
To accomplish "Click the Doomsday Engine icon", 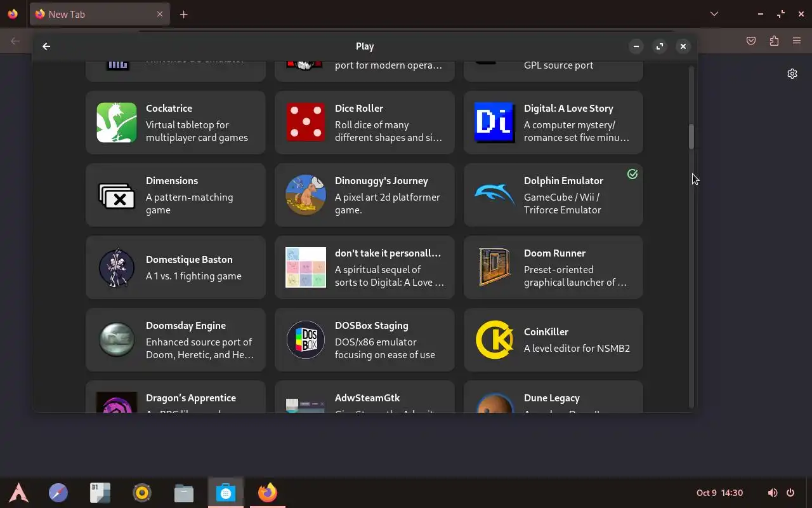I will coord(117,340).
